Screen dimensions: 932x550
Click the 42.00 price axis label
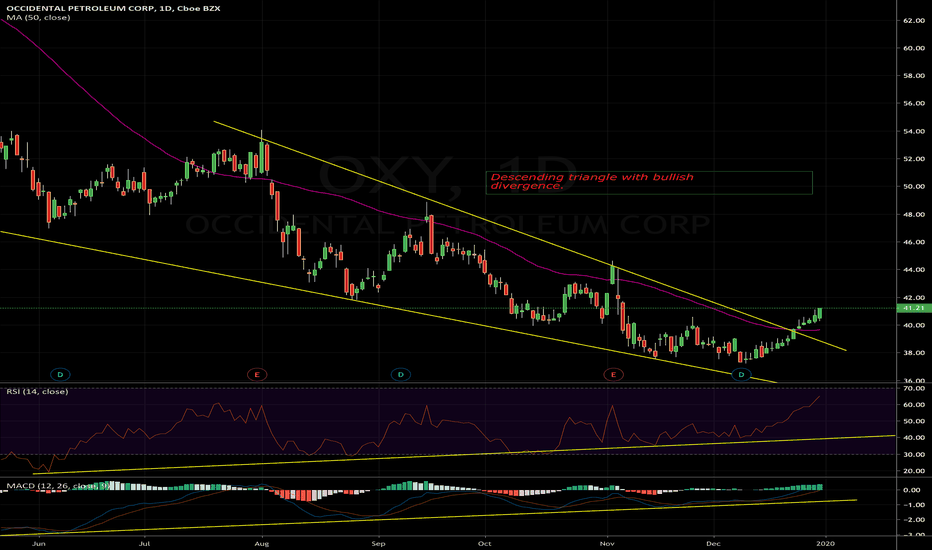pos(914,297)
